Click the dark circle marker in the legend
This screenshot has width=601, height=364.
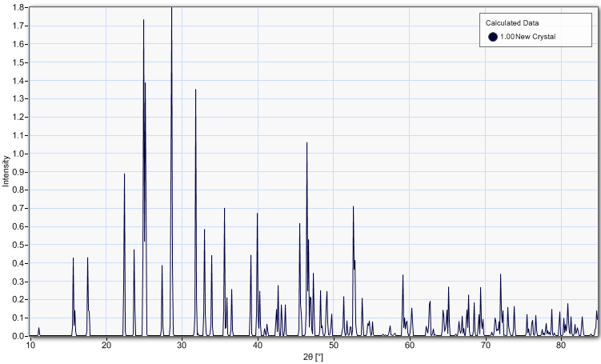(493, 37)
